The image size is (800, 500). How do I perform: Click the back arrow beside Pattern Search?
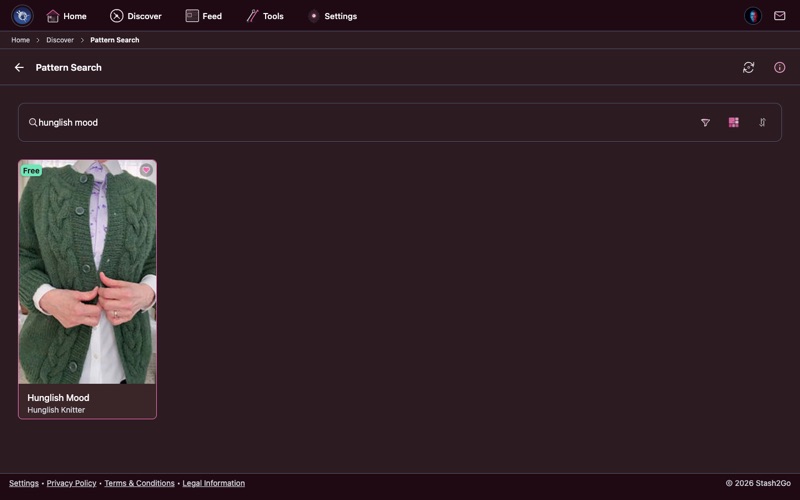(x=19, y=68)
